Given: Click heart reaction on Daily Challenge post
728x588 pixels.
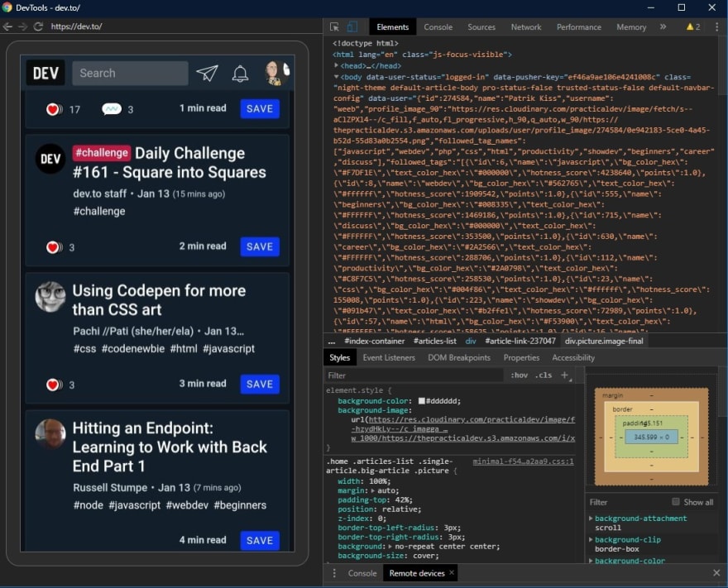Looking at the screenshot, I should pos(54,247).
